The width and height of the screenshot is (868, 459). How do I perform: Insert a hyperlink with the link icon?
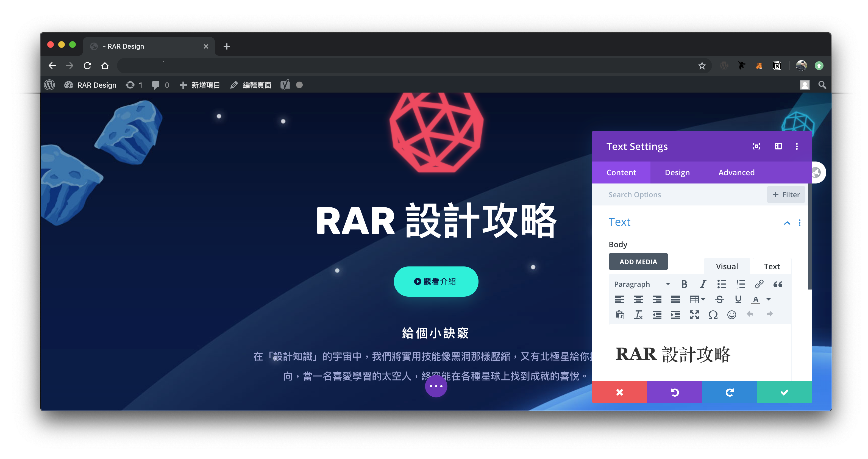[x=759, y=284]
